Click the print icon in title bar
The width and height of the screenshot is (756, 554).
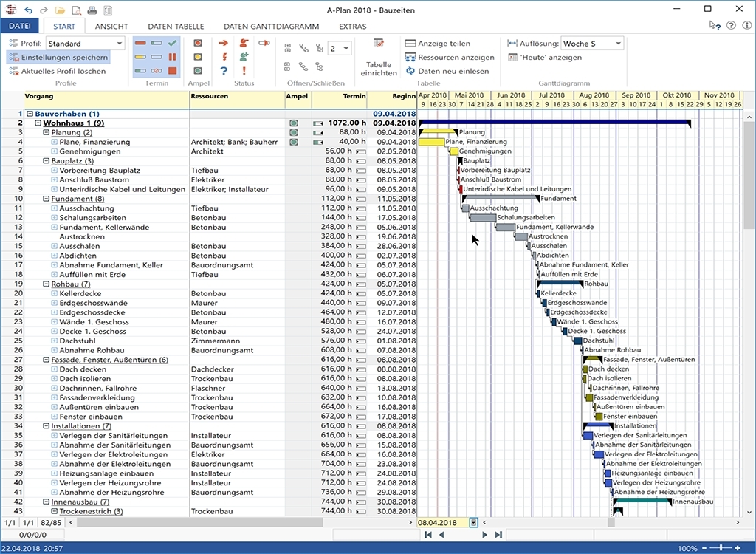[92, 10]
